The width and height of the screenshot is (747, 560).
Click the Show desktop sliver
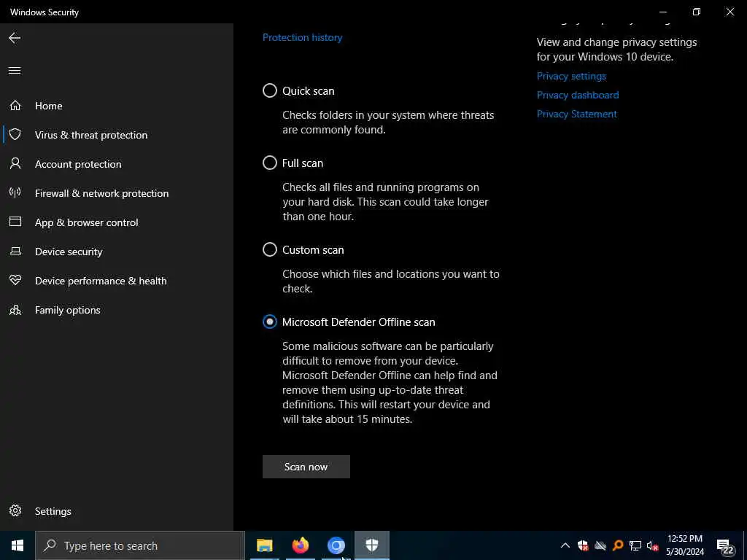[x=745, y=545]
